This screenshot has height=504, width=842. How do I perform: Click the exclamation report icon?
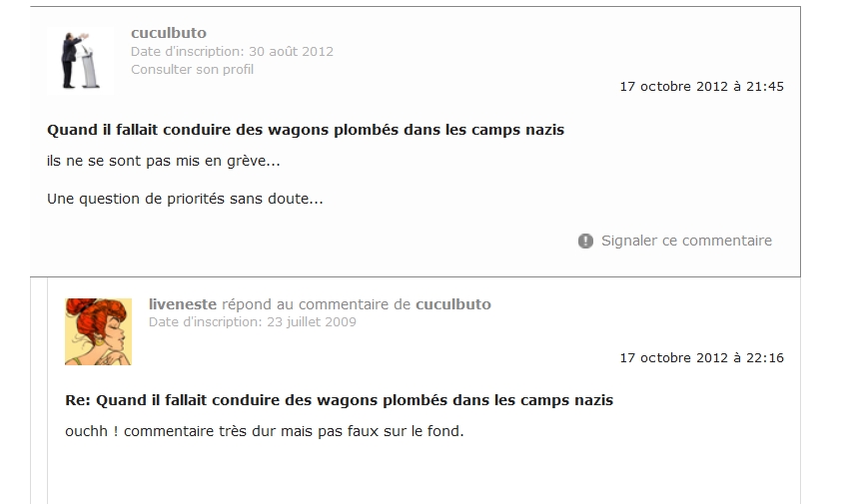(585, 241)
